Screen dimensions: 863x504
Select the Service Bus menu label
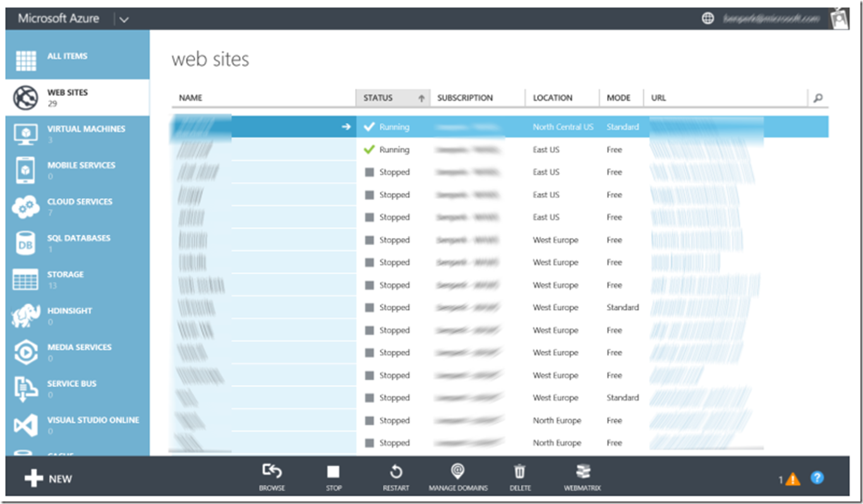(x=72, y=383)
